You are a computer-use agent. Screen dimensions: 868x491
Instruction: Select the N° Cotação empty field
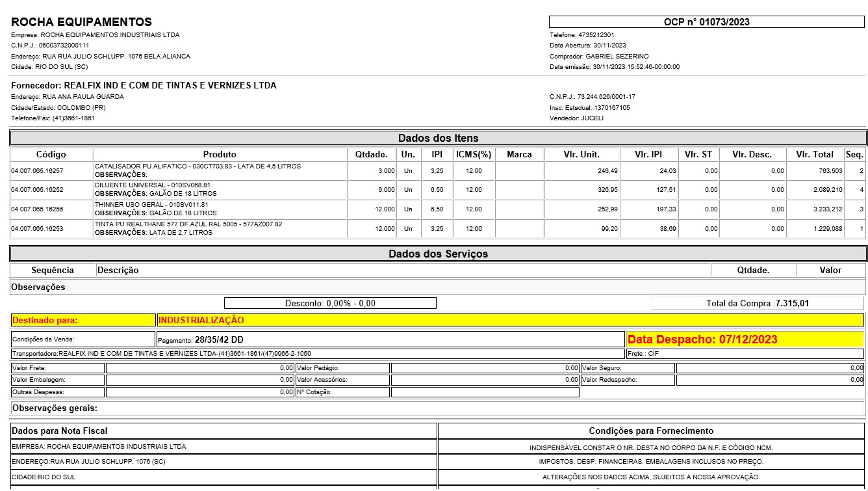[x=485, y=392]
